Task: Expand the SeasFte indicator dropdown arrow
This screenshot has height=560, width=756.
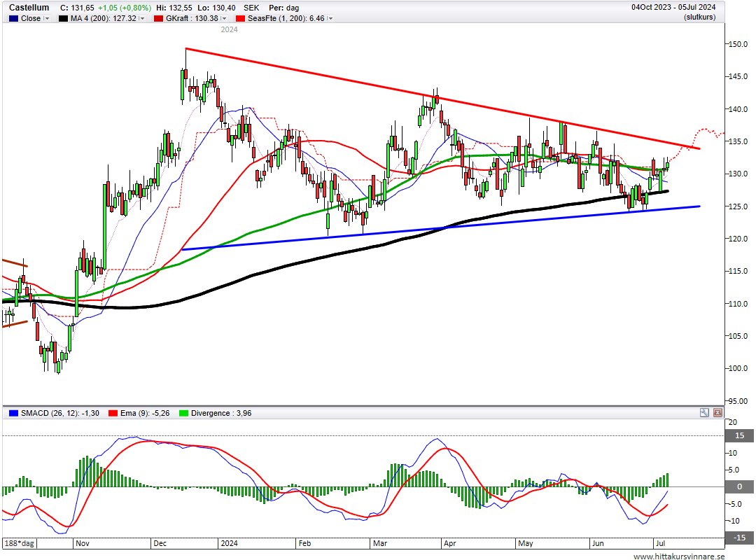Action: (x=330, y=18)
